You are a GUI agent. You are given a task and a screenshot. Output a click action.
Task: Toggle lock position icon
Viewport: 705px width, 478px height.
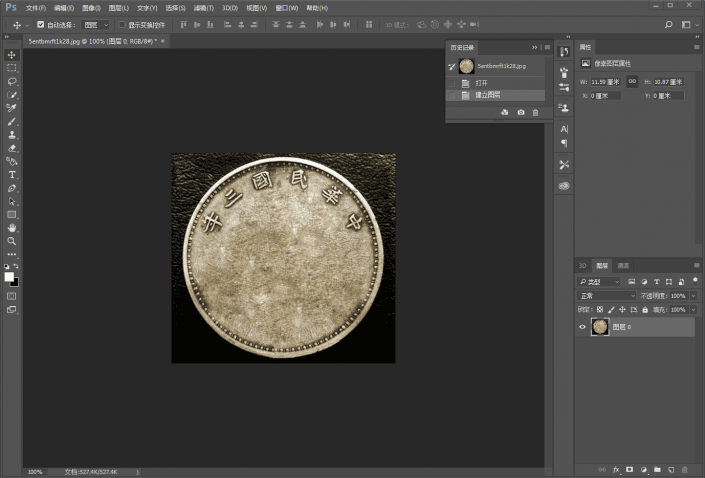pos(622,309)
